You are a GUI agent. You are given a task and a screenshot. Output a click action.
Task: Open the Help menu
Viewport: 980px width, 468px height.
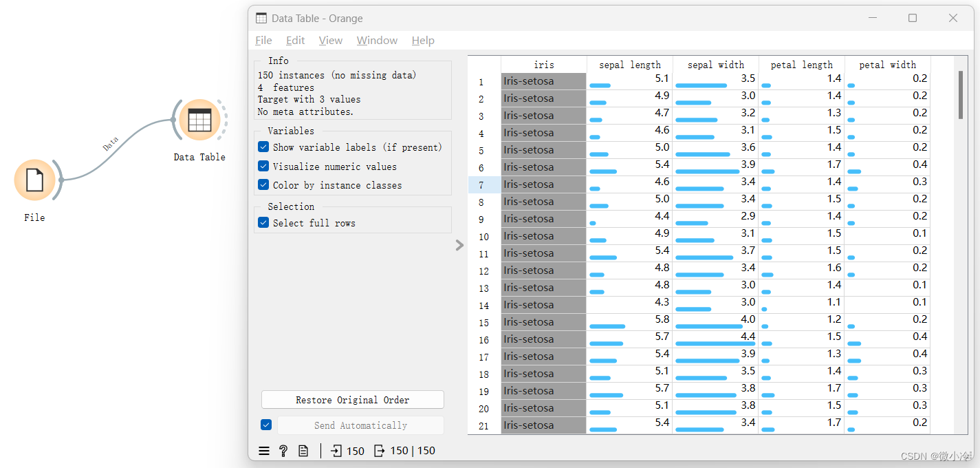[x=423, y=41]
